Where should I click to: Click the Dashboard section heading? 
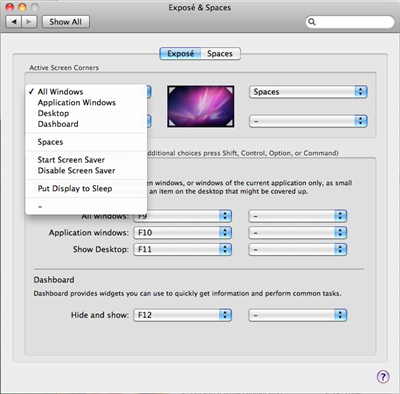(x=54, y=280)
